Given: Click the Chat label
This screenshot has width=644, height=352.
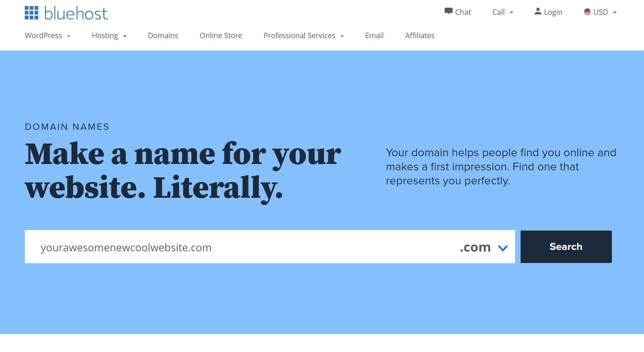Looking at the screenshot, I should [463, 12].
